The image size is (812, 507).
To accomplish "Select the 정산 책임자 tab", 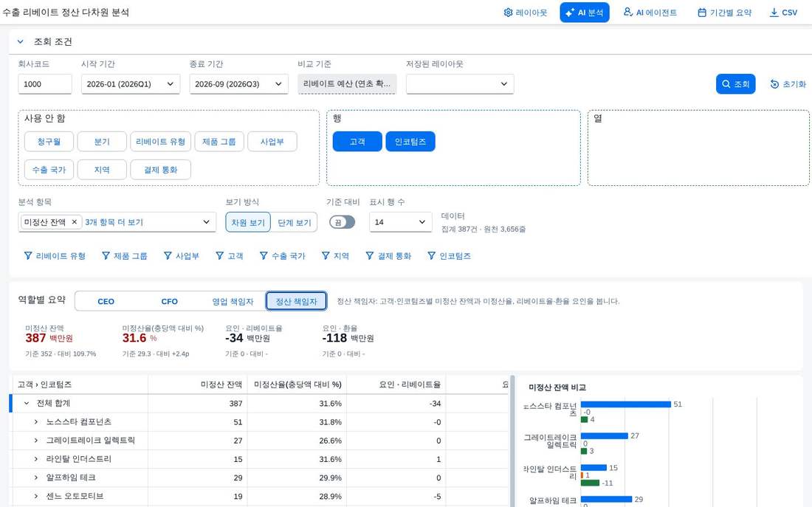I will click(296, 301).
